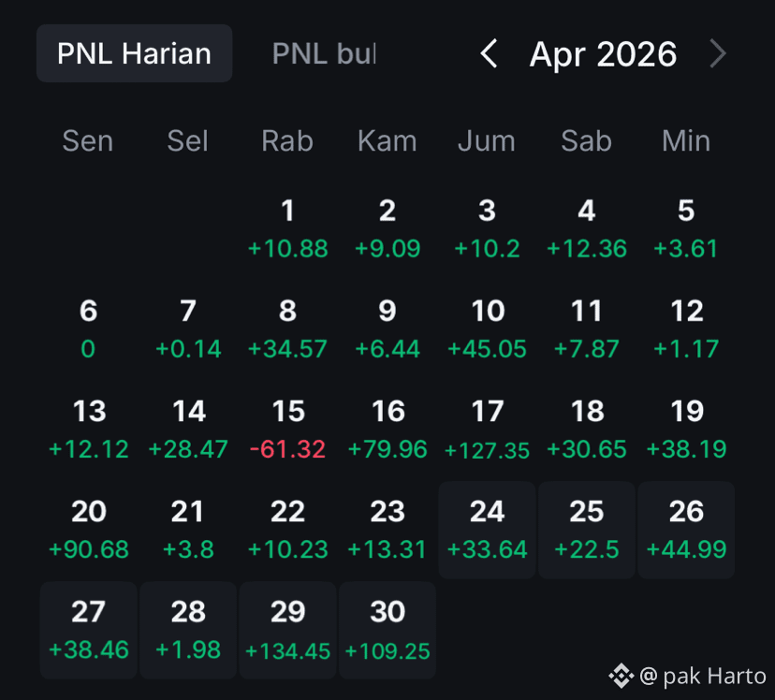Open the PNL bulanan tab
This screenshot has height=700, width=775.
(x=324, y=53)
